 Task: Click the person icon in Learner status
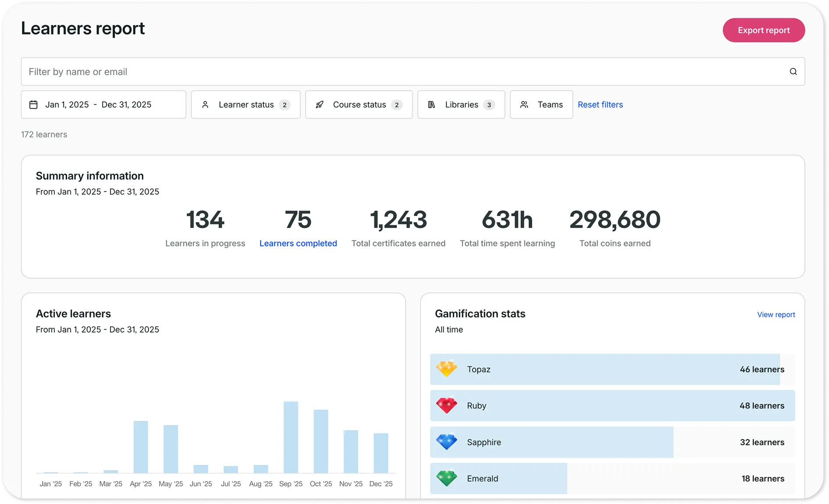click(x=205, y=105)
